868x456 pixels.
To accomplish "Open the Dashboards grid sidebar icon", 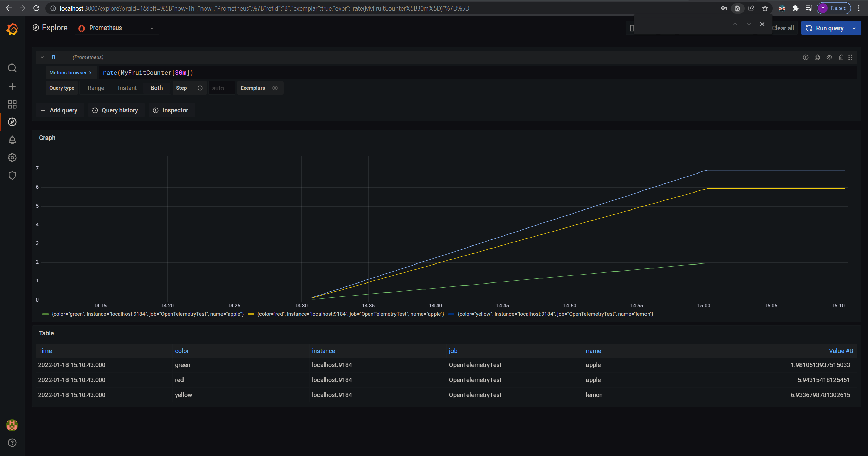I will click(x=12, y=104).
